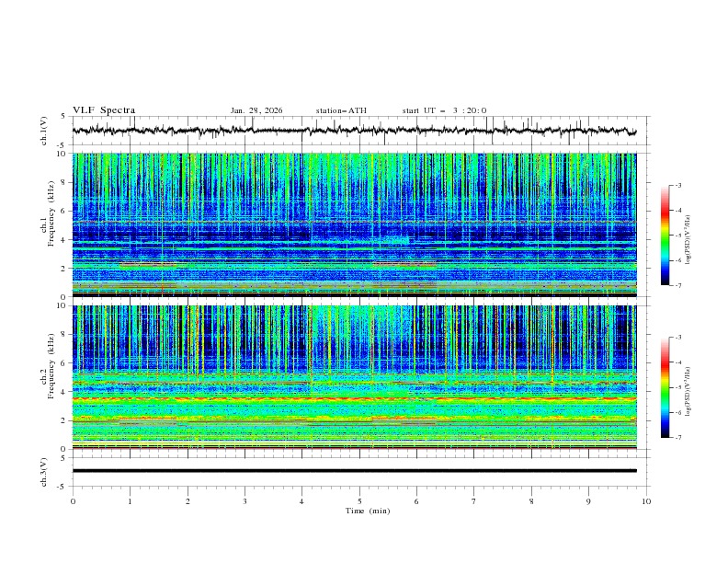
Task: Click the 3 minute tick label on time axis
Action: [245, 501]
